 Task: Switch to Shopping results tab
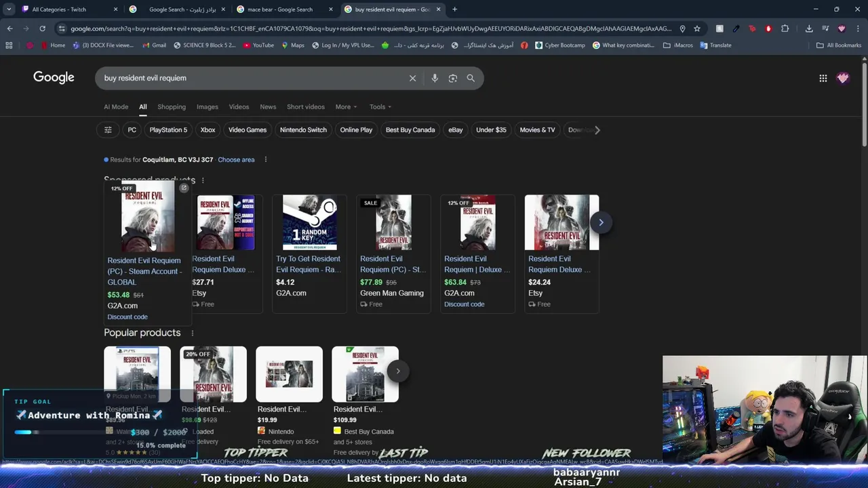pos(172,106)
